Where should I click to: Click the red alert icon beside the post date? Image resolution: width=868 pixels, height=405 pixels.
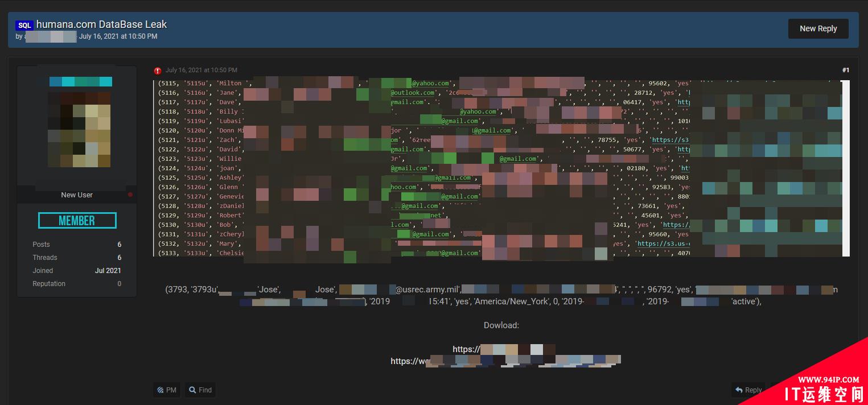click(158, 71)
